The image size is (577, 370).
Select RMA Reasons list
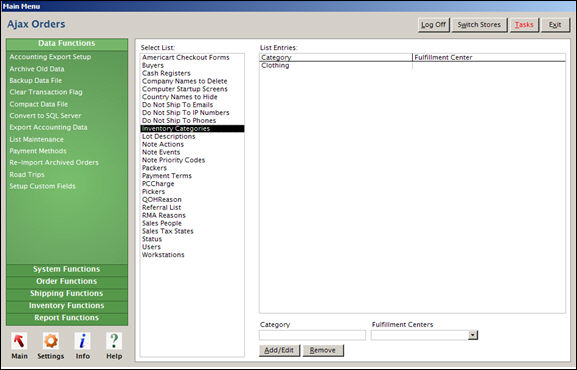[192, 215]
